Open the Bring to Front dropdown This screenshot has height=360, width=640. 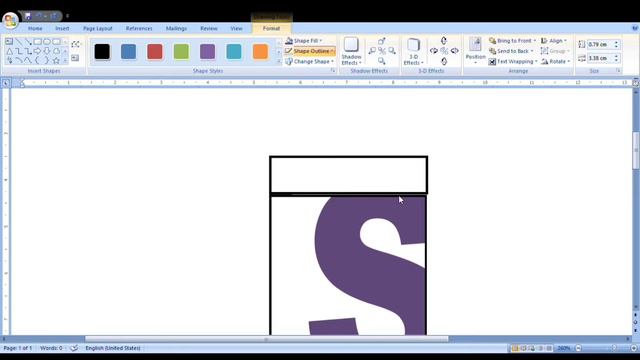[513, 41]
